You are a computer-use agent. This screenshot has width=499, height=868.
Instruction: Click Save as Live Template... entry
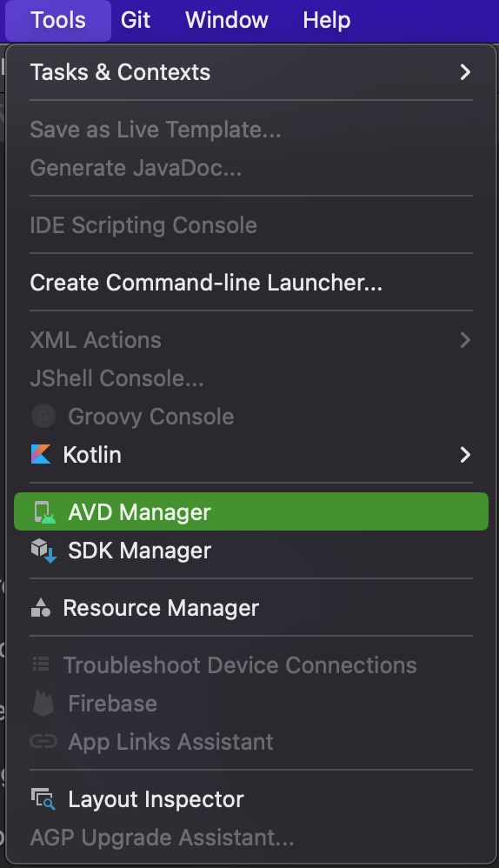point(251,130)
